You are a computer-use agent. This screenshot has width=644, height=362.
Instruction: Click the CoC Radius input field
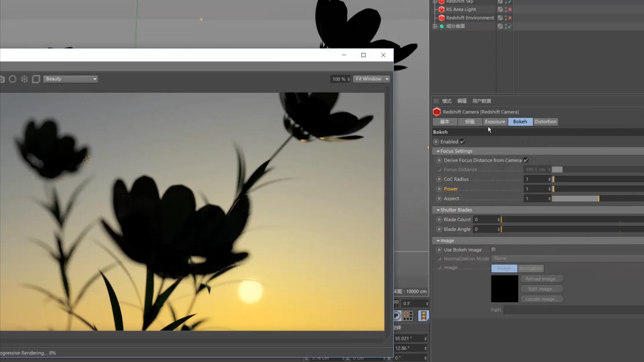(536, 179)
